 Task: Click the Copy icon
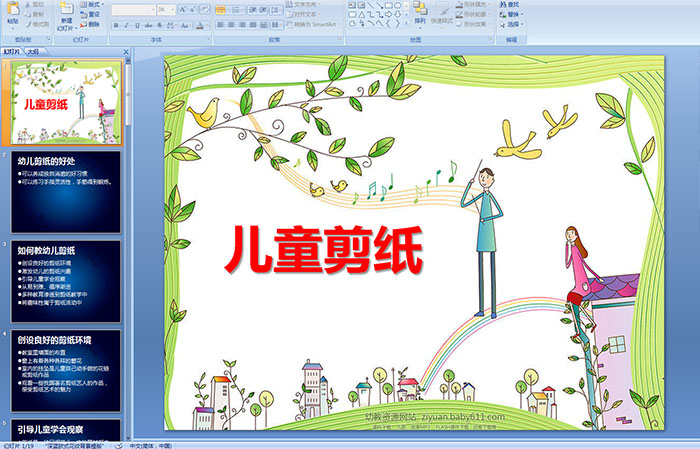coord(29,14)
